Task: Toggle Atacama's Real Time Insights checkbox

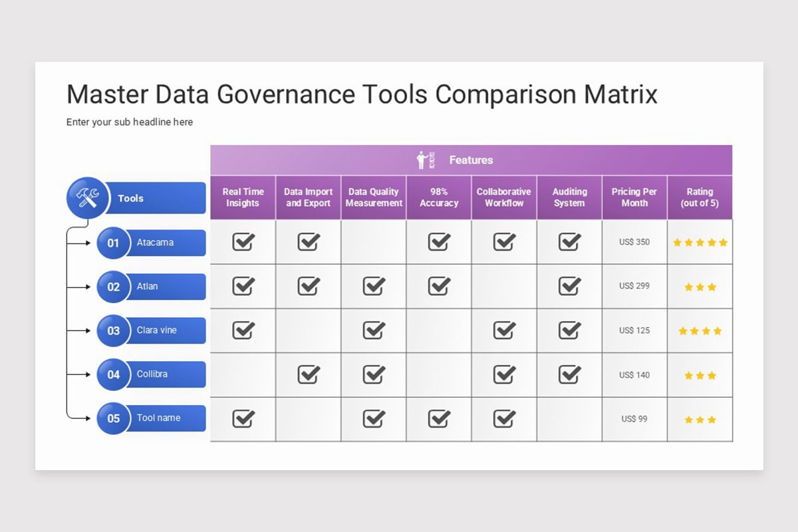Action: pos(243,241)
